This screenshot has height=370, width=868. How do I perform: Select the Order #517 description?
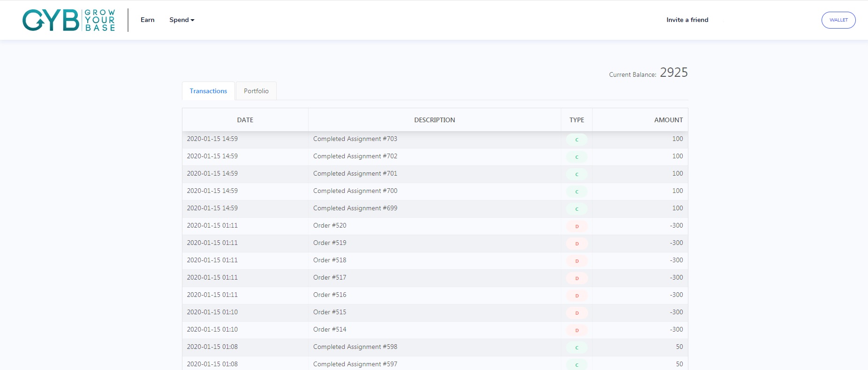point(330,277)
